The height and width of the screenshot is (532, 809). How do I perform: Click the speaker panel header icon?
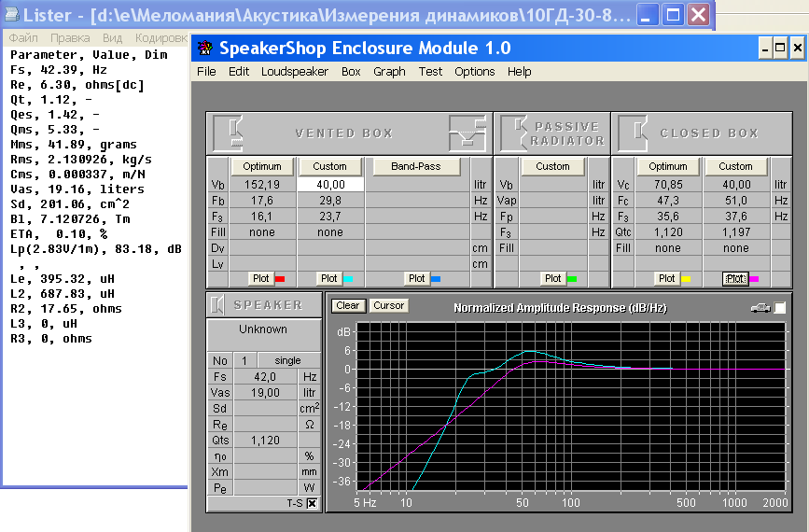[217, 304]
